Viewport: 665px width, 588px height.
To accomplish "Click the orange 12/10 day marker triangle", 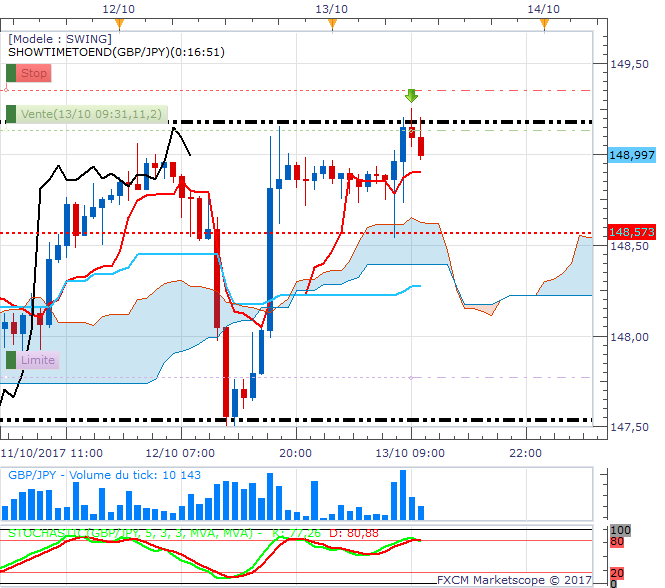I will click(120, 24).
